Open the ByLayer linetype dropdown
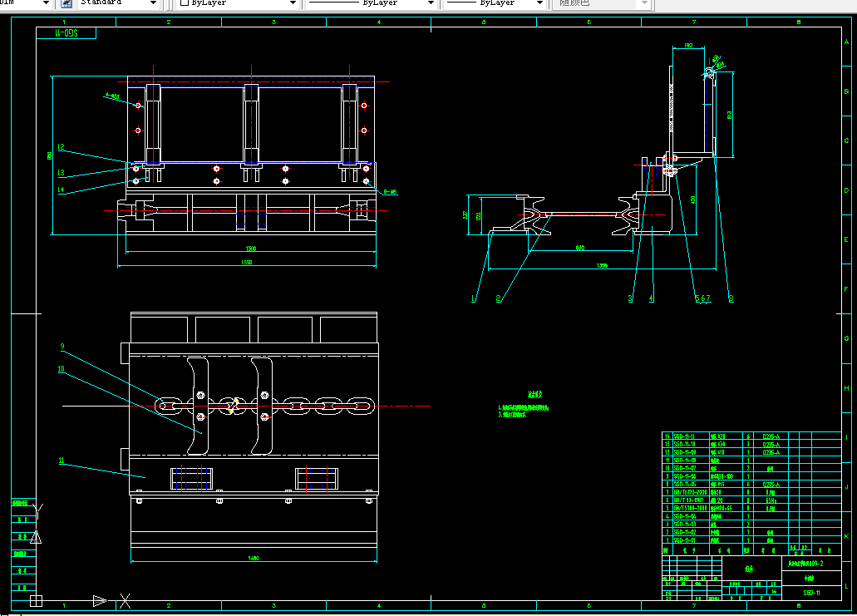Image resolution: width=857 pixels, height=616 pixels. 430,3
